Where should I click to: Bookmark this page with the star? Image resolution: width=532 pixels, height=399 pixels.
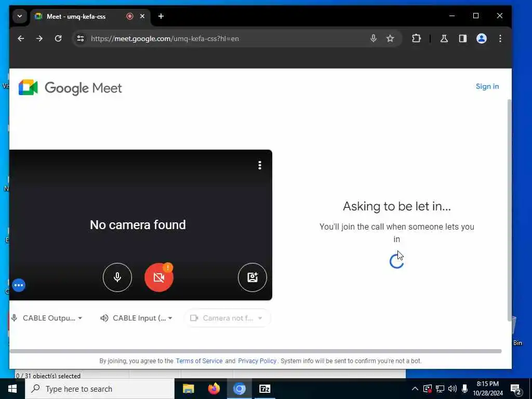(390, 38)
